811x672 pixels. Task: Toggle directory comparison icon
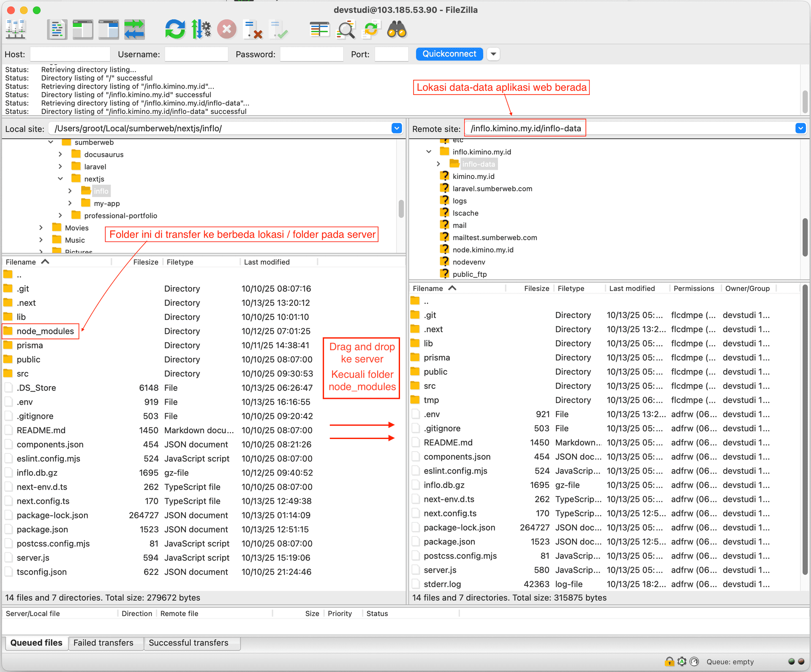click(x=346, y=30)
